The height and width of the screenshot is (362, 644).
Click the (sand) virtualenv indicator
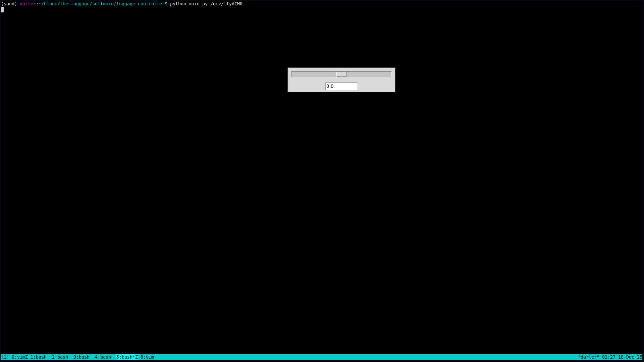8,4
